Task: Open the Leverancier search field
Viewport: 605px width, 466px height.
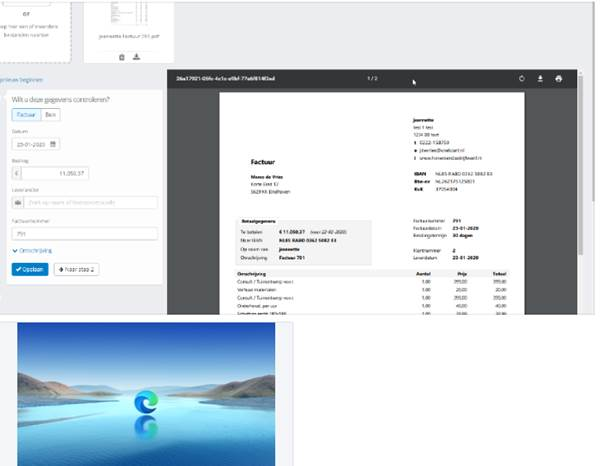Action: (90, 203)
